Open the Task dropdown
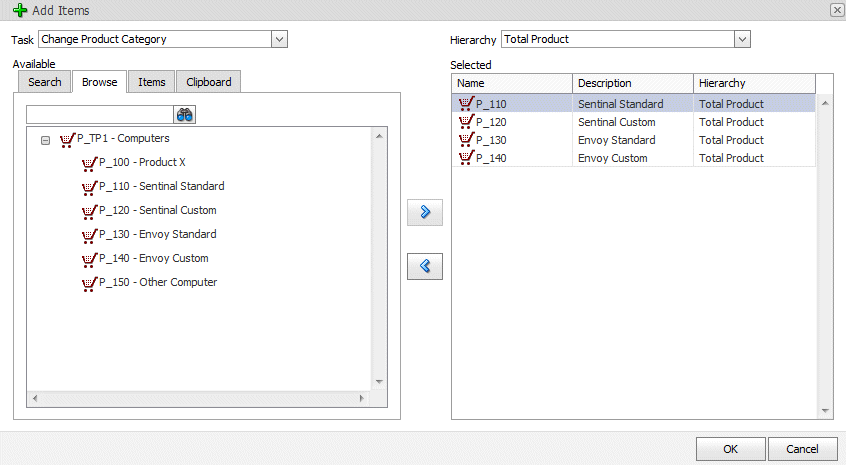 (279, 39)
